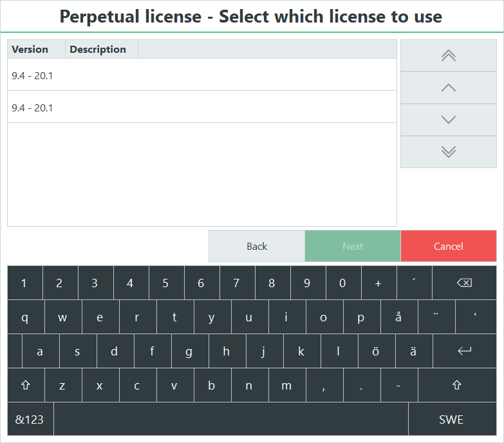Move selection up one row
This screenshot has height=443, width=504.
[x=449, y=88]
